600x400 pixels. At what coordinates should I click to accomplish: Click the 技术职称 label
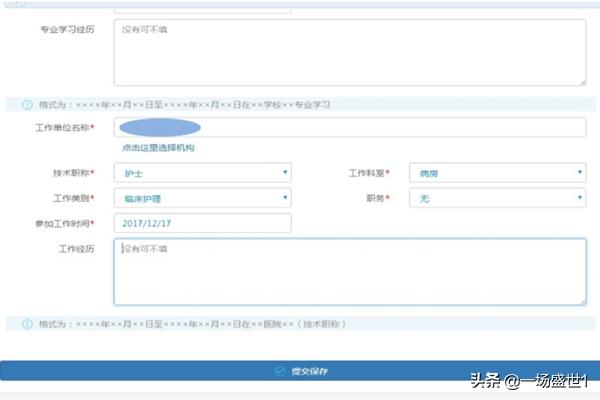pos(73,173)
